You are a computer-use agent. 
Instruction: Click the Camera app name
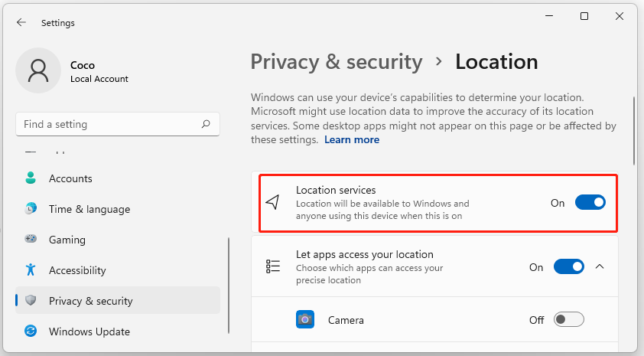[x=346, y=320]
